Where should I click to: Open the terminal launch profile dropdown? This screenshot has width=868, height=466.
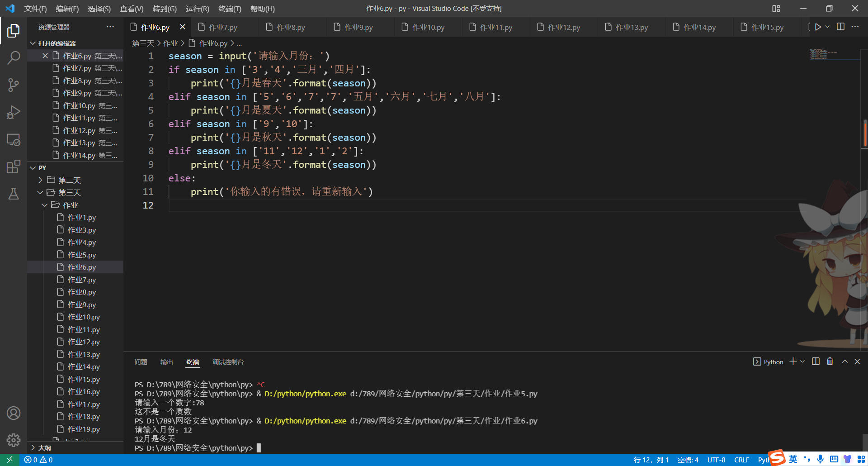click(x=803, y=361)
